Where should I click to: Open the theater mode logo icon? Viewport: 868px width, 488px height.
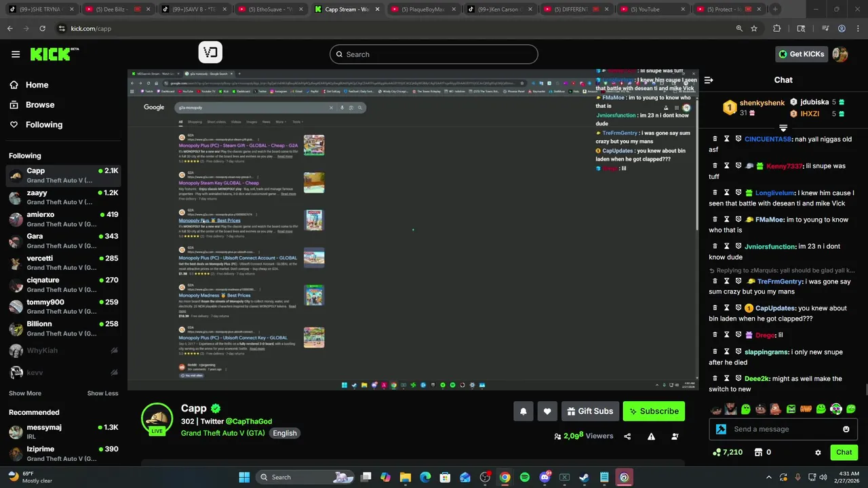(210, 53)
